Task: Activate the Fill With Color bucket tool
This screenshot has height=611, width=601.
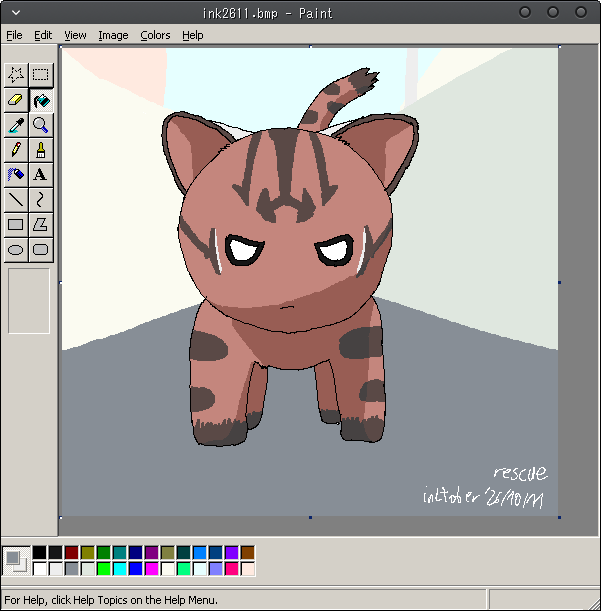Action: point(41,100)
